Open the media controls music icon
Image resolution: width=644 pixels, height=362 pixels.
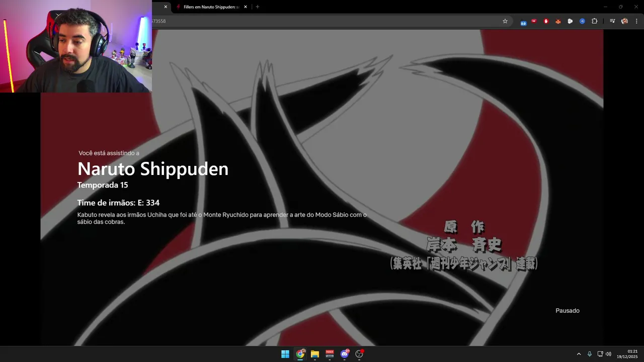click(612, 21)
